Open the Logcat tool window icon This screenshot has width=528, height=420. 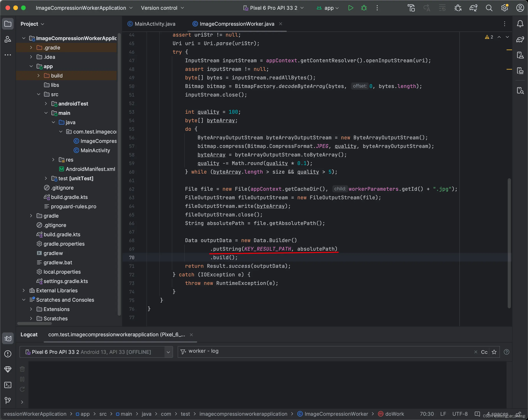(8, 338)
